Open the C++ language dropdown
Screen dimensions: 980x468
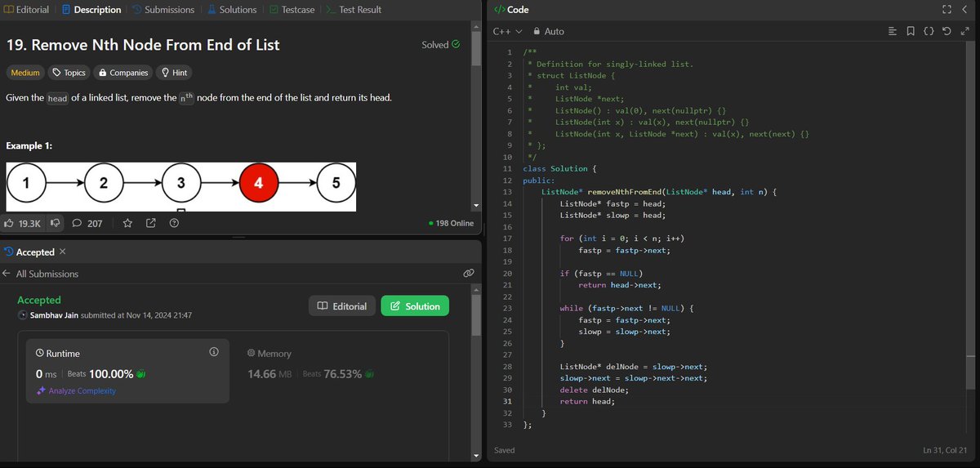(x=507, y=31)
